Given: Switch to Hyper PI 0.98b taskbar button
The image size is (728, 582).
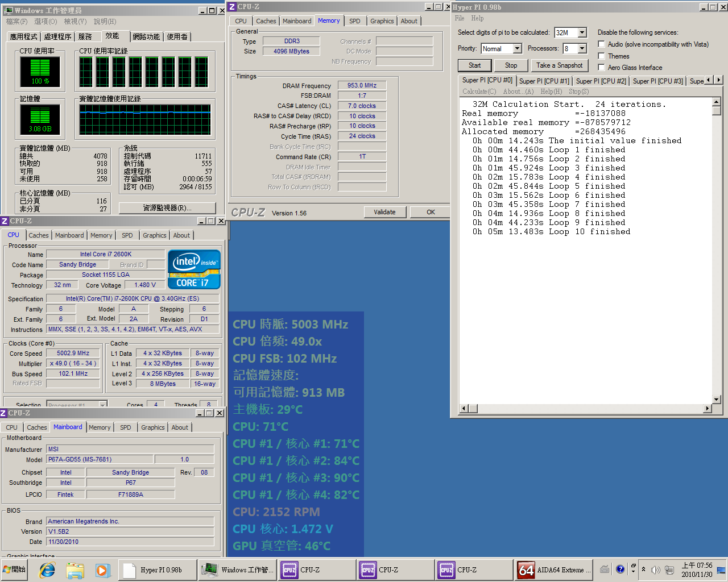Looking at the screenshot, I should point(158,570).
